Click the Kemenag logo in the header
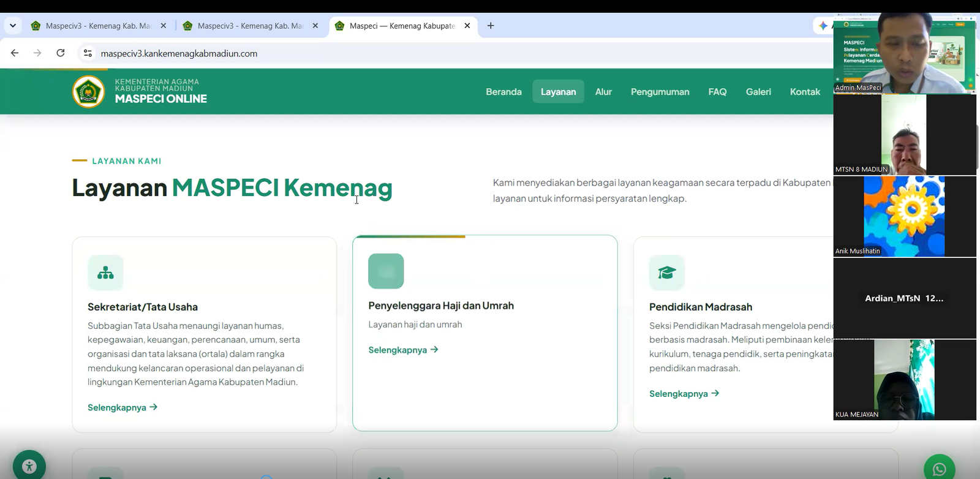Image resolution: width=980 pixels, height=479 pixels. (x=89, y=92)
